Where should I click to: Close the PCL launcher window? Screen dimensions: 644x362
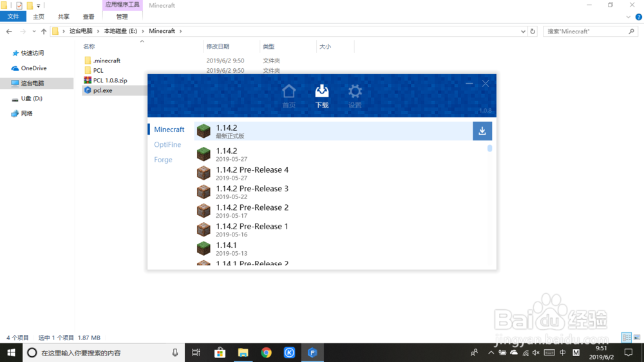[x=486, y=83]
